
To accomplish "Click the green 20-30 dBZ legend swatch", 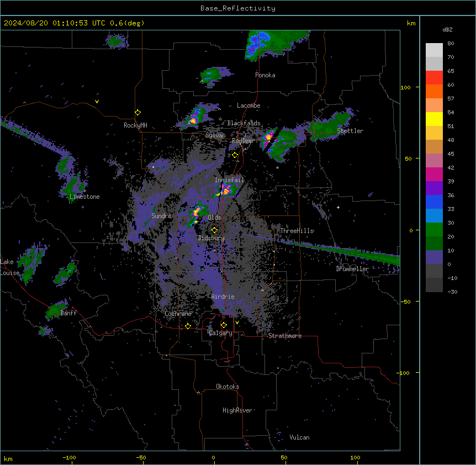I will click(434, 230).
